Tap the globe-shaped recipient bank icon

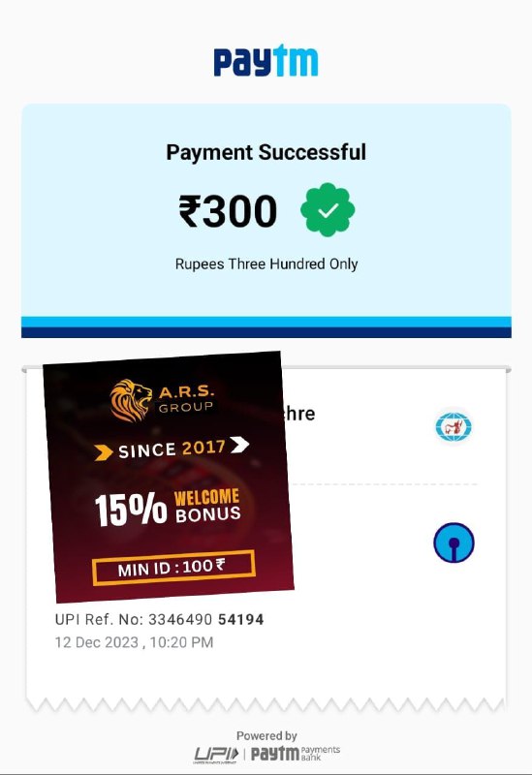[x=454, y=426]
